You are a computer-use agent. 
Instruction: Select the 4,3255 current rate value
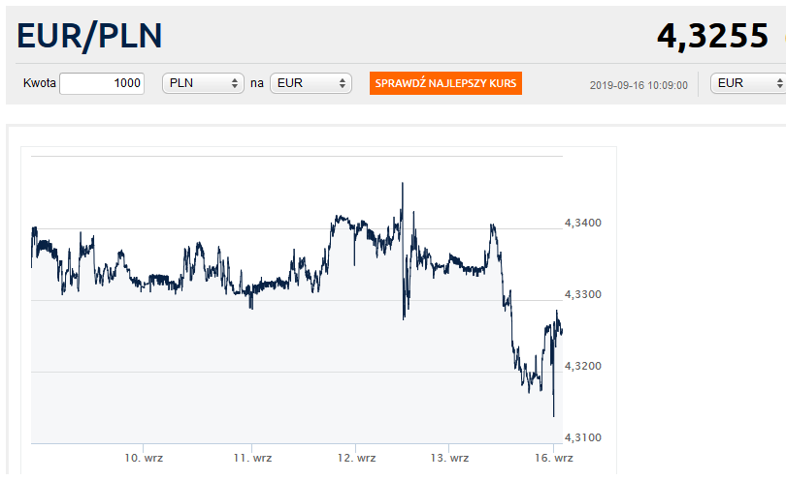[x=713, y=36]
